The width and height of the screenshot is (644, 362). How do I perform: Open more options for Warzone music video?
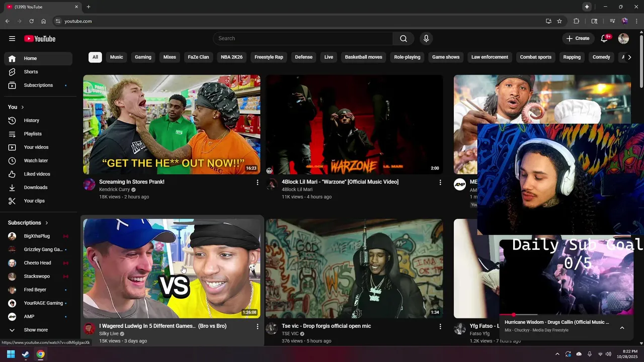pyautogui.click(x=440, y=182)
